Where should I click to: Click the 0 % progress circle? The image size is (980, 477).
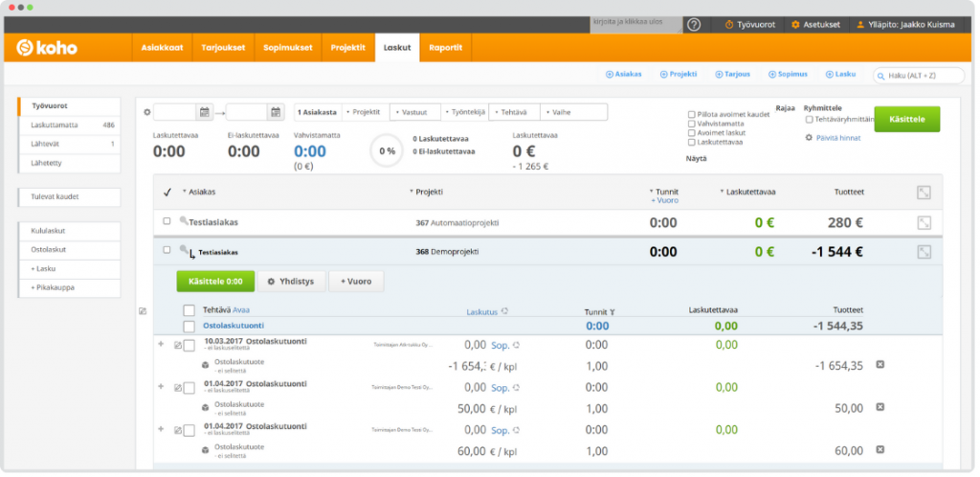pos(387,150)
